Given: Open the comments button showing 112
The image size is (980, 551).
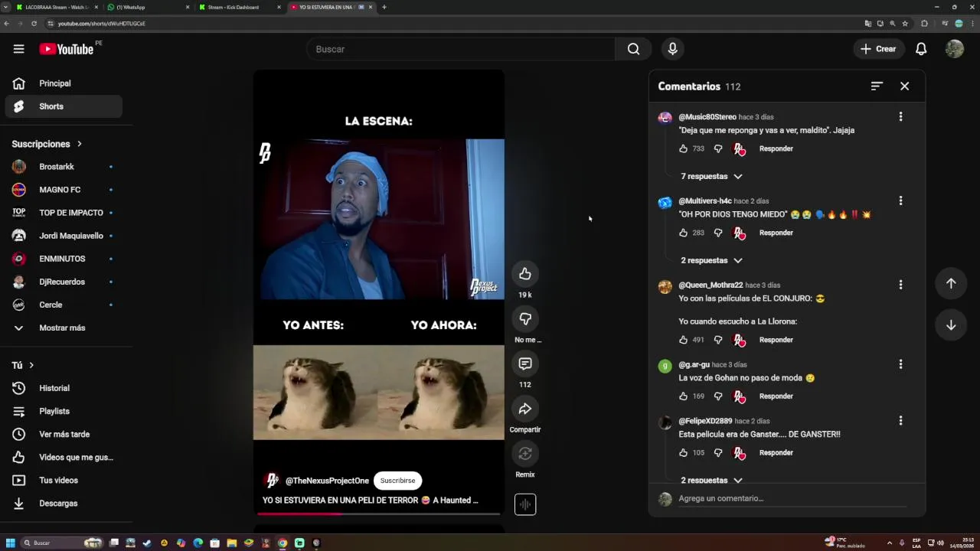Looking at the screenshot, I should 525,364.
